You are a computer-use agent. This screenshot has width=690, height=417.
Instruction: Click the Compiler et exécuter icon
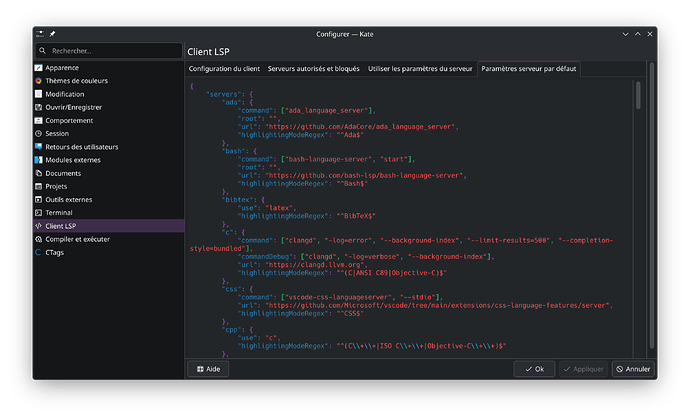39,239
